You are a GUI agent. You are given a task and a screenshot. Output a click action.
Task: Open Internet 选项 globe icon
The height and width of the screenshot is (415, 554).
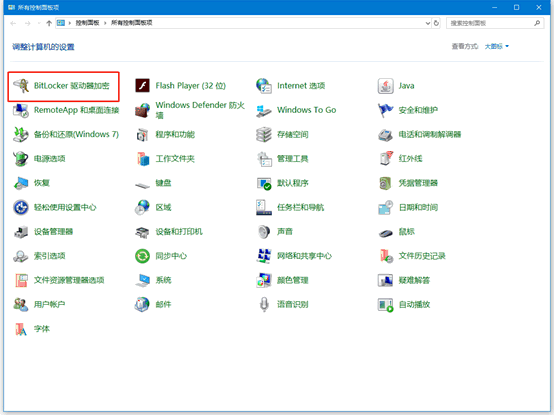[264, 86]
